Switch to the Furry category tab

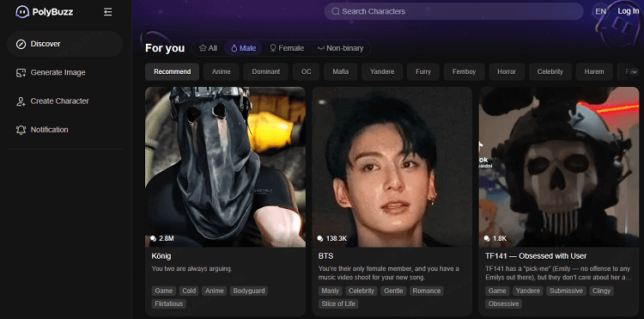pyautogui.click(x=423, y=71)
